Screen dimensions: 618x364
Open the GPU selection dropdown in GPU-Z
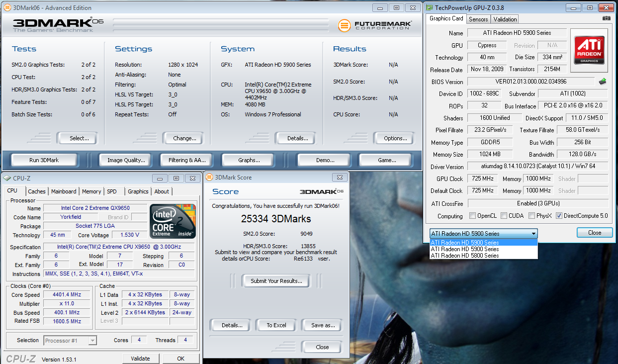click(484, 233)
